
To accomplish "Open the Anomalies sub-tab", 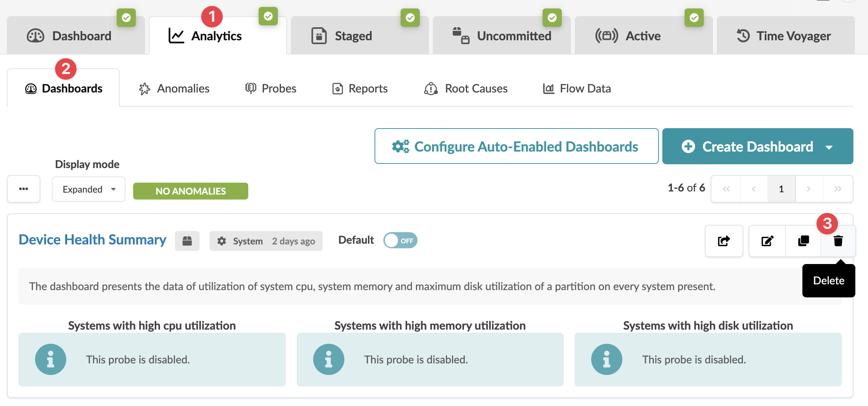I will (174, 89).
